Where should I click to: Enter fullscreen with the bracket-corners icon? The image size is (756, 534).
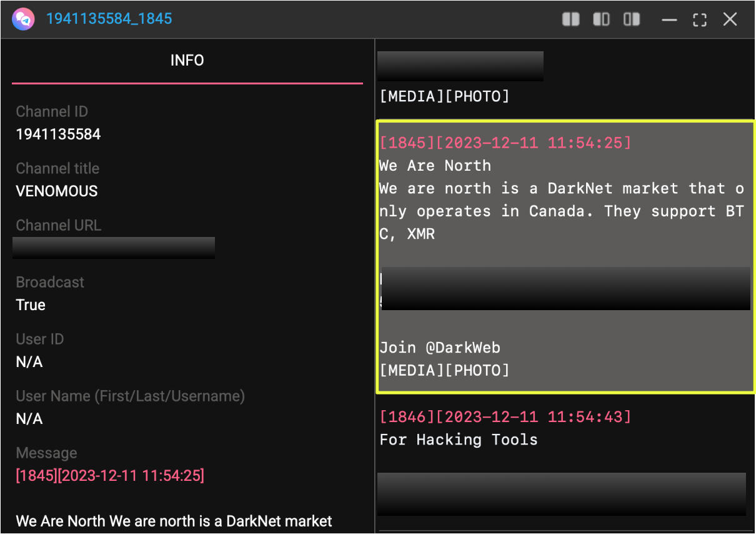point(700,19)
